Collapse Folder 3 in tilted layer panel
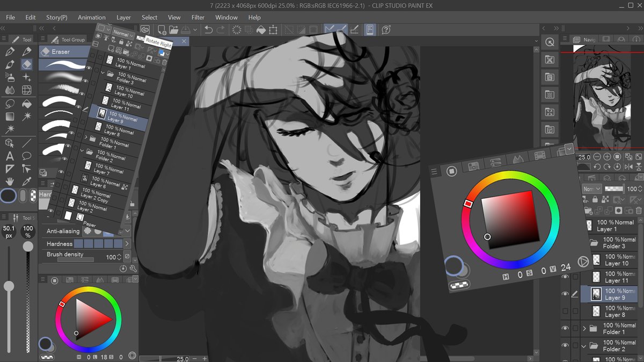The width and height of the screenshot is (644, 362). (103, 72)
